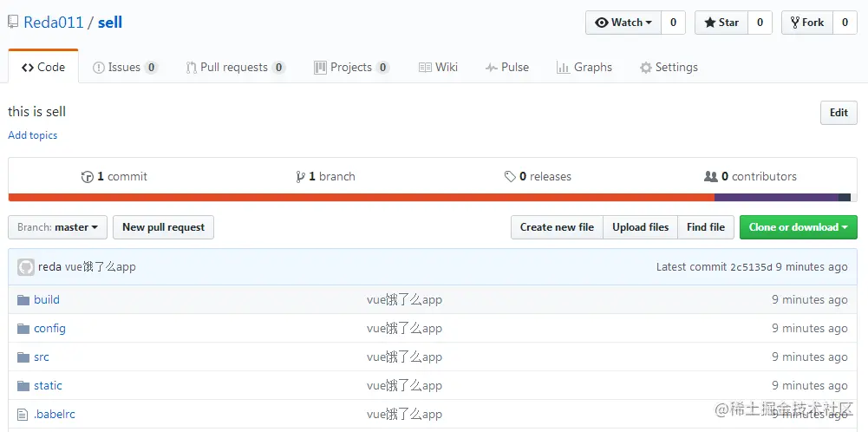Open the Pull requests tab

tap(236, 68)
